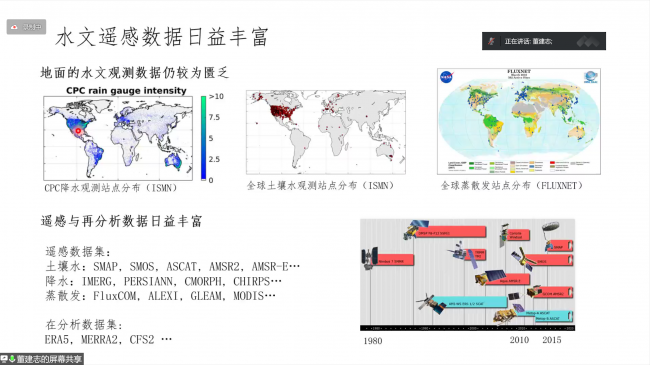Click the satellite mission timeline chart

pos(467,275)
